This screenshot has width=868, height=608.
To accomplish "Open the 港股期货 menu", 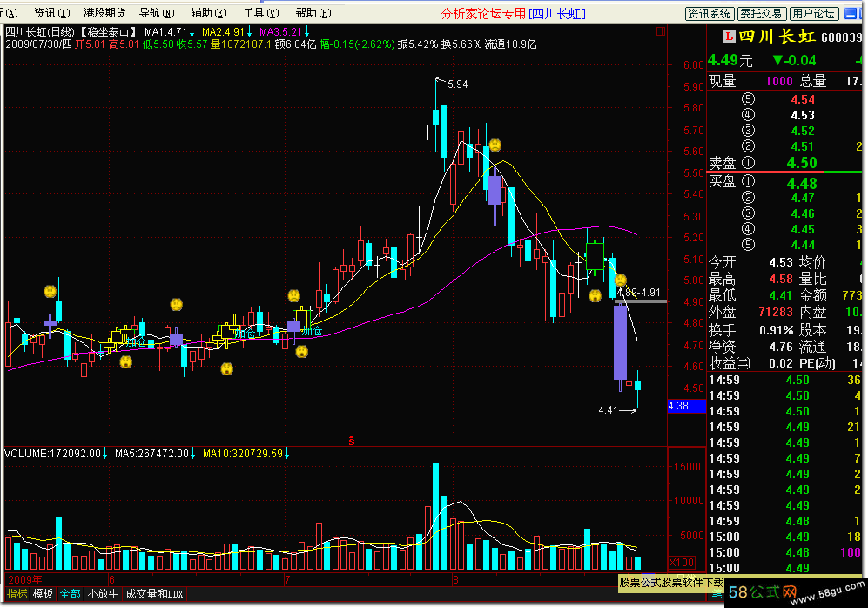I will (104, 13).
